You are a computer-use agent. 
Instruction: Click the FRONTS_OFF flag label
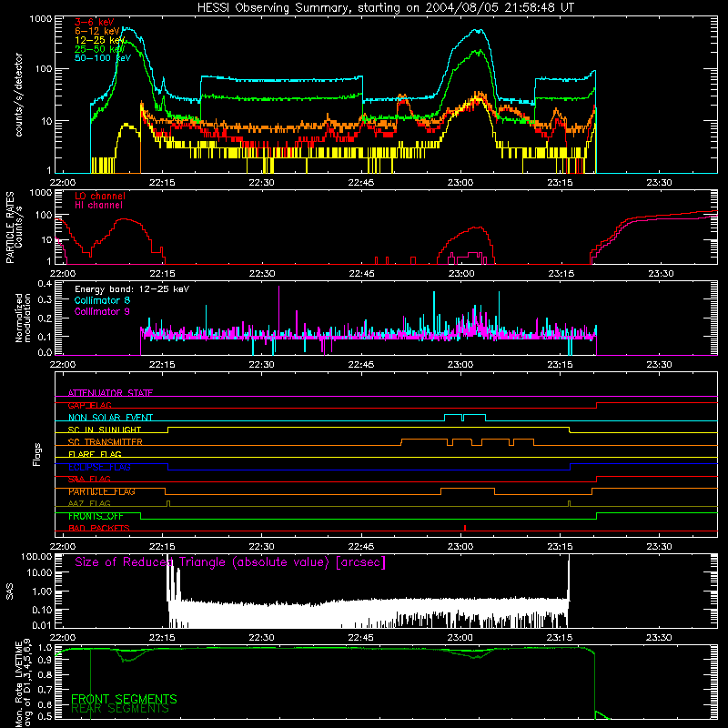(96, 516)
